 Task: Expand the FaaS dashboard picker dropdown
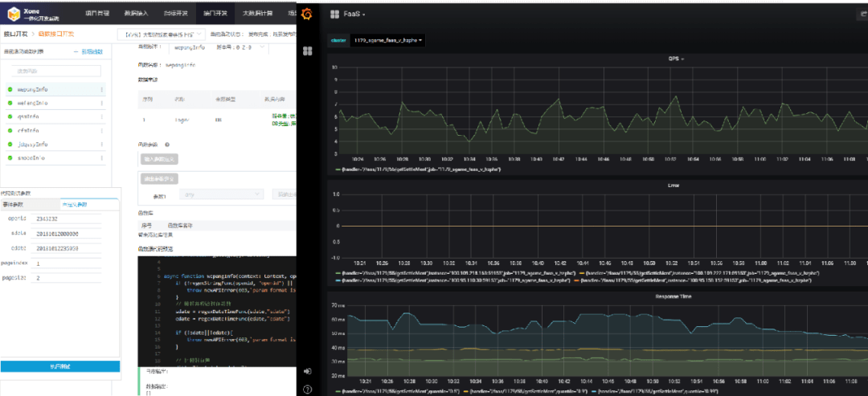[354, 14]
